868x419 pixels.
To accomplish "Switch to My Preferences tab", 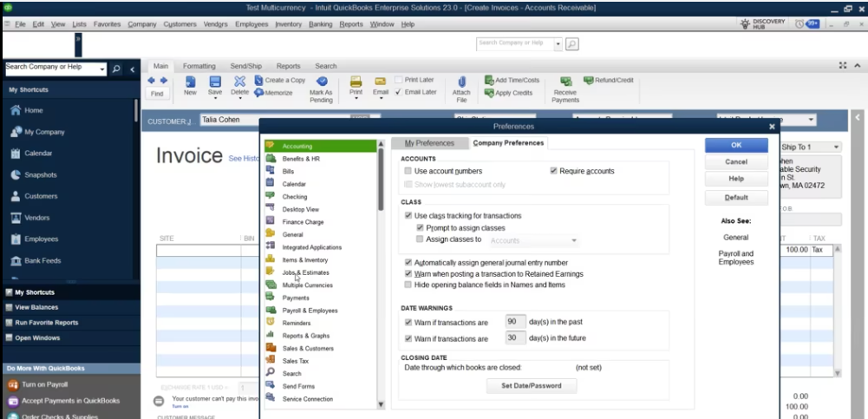I will [429, 143].
